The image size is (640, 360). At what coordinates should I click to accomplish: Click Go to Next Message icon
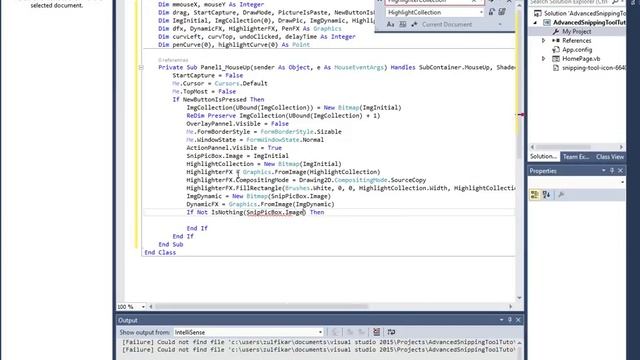click(362, 332)
